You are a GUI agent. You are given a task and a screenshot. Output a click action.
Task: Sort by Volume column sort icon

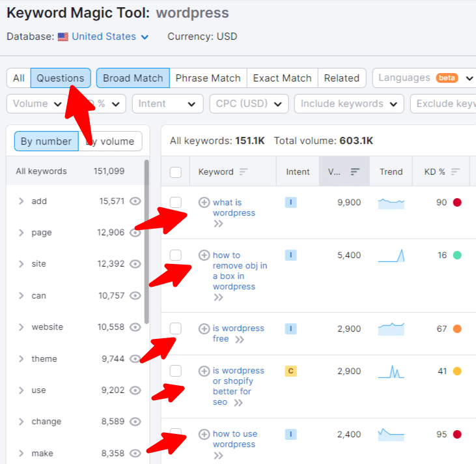pos(355,172)
